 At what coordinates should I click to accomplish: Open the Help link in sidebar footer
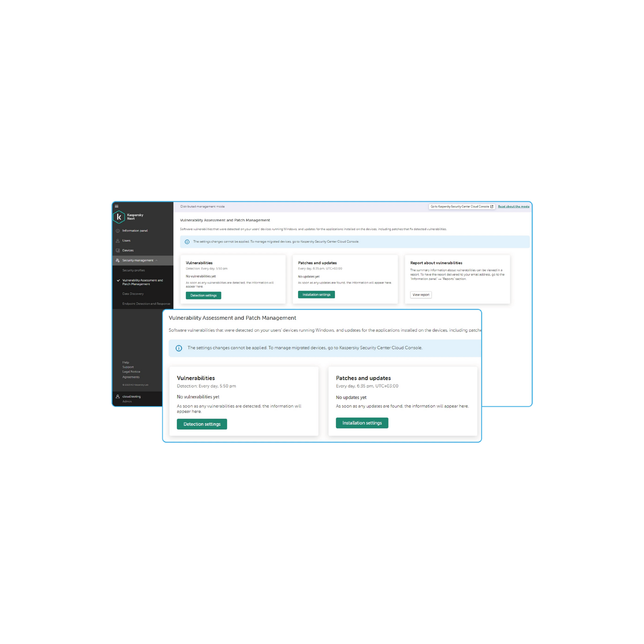[x=126, y=363]
